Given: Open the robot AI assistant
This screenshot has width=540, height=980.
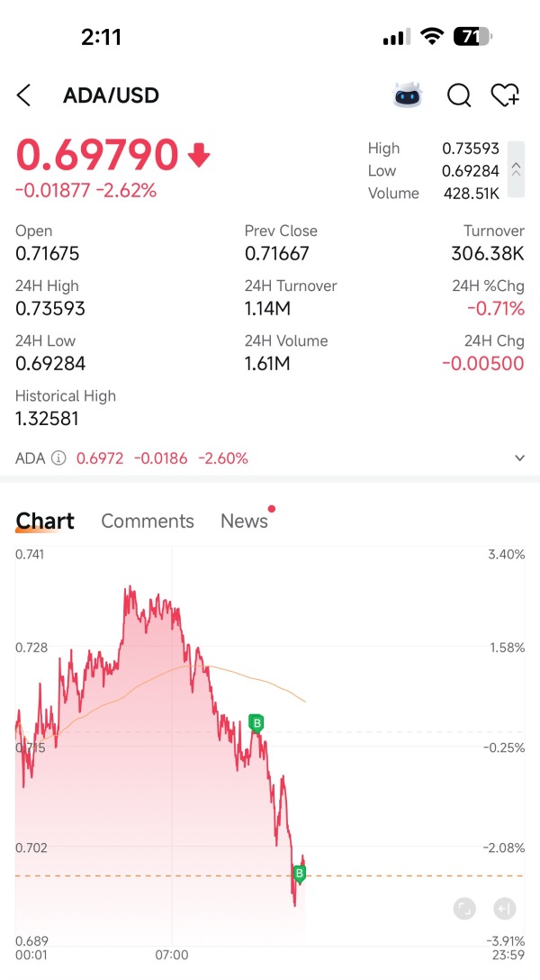Looking at the screenshot, I should tap(408, 95).
